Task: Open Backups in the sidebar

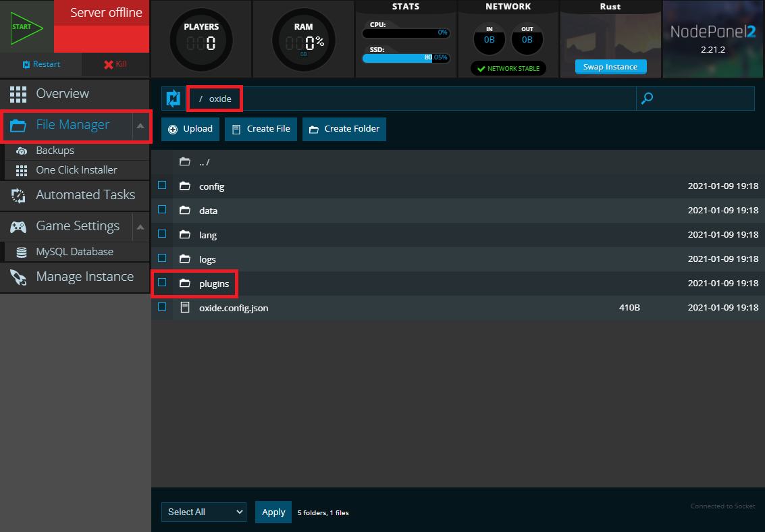Action: click(77, 151)
